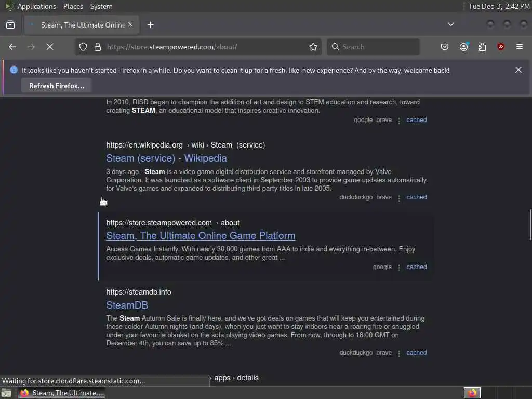Click 'google' engine label under Steam store result
532x399 pixels.
click(382, 267)
